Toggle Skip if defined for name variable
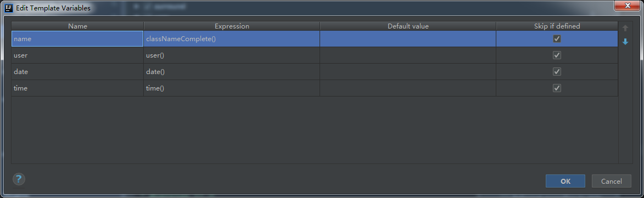 [x=557, y=39]
